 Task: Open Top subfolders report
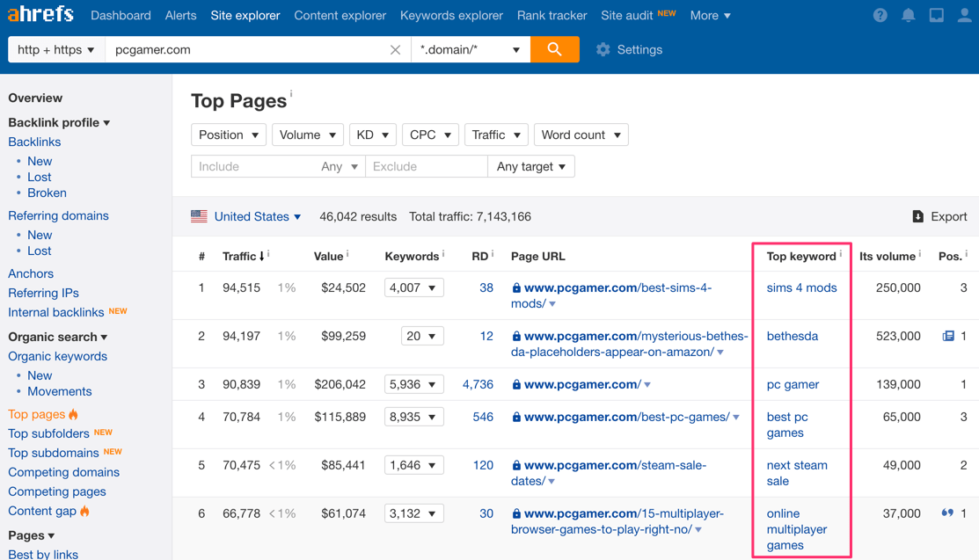(48, 433)
